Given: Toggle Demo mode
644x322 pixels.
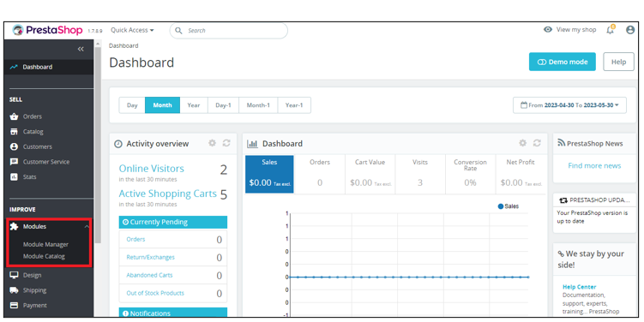Looking at the screenshot, I should pos(563,62).
